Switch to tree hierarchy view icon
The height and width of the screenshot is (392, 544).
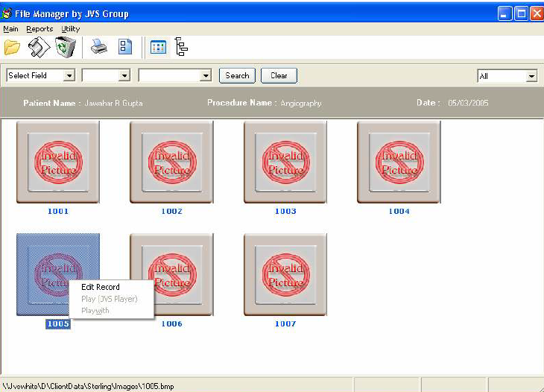click(181, 48)
